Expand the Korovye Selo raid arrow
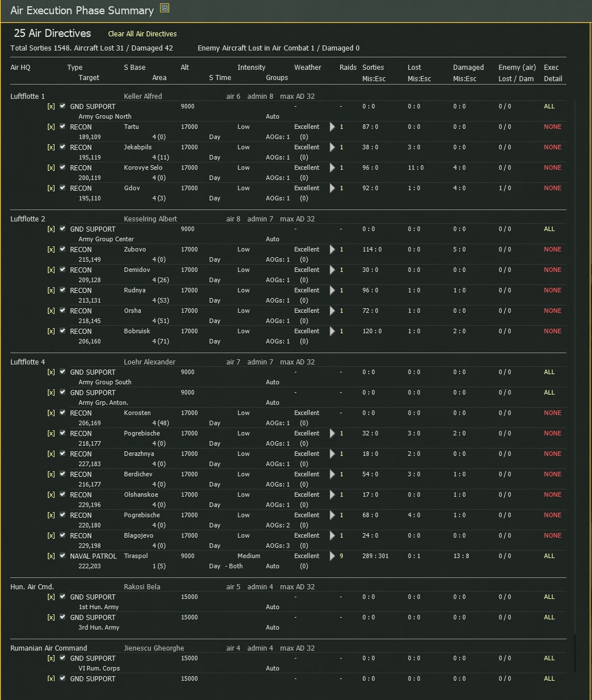The image size is (592, 700). (333, 168)
